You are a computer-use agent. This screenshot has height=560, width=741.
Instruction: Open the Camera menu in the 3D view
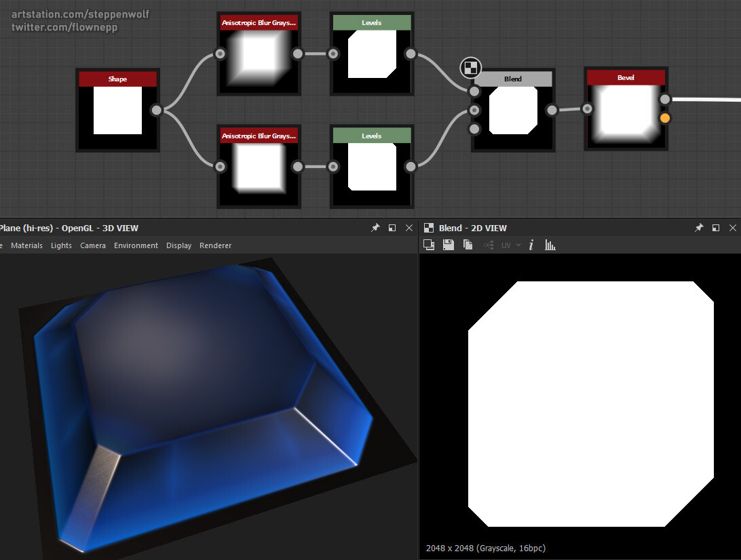pos(93,245)
